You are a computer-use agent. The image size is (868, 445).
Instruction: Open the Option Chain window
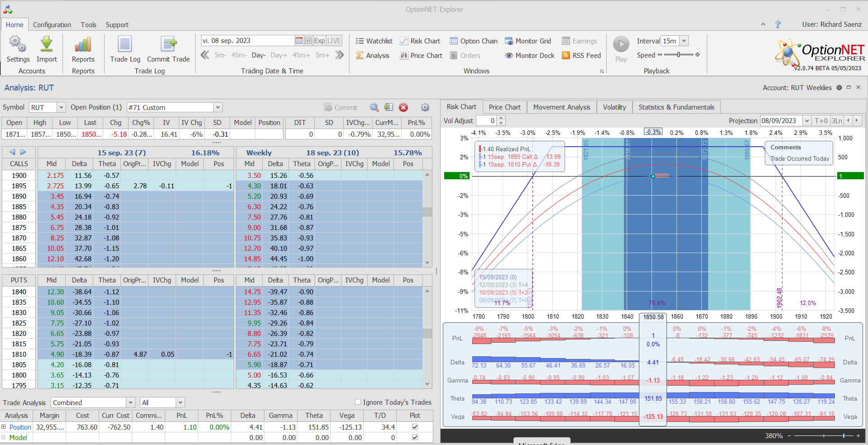coord(473,41)
